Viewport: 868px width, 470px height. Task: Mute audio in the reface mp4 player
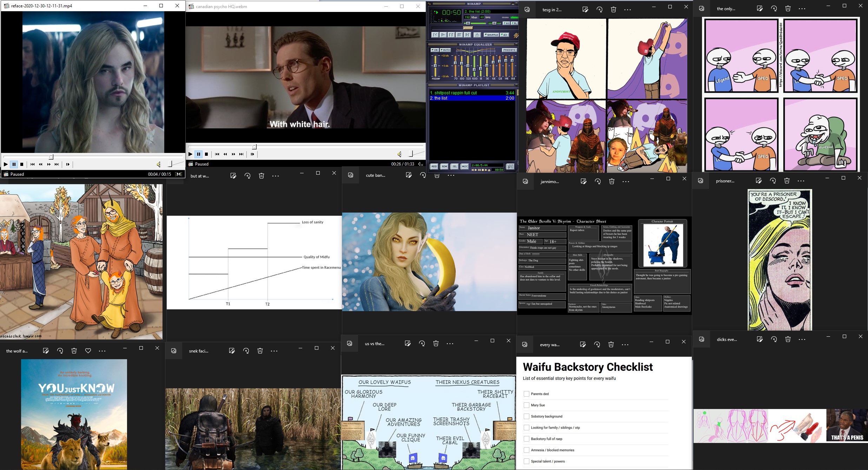click(159, 164)
